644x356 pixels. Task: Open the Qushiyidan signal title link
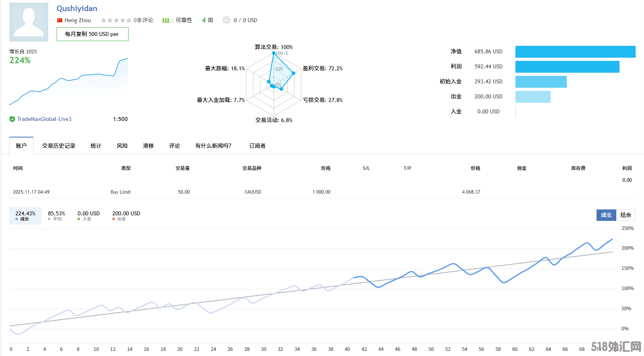(77, 9)
